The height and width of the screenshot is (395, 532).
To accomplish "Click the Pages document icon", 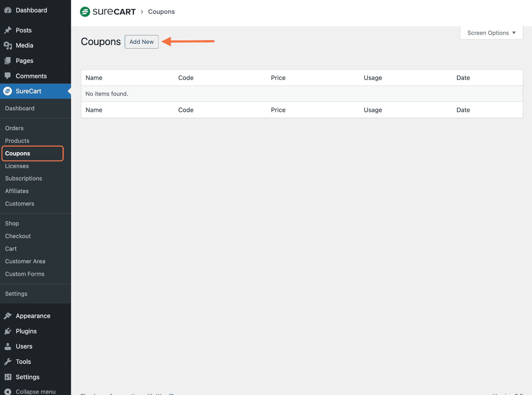I will 8,61.
